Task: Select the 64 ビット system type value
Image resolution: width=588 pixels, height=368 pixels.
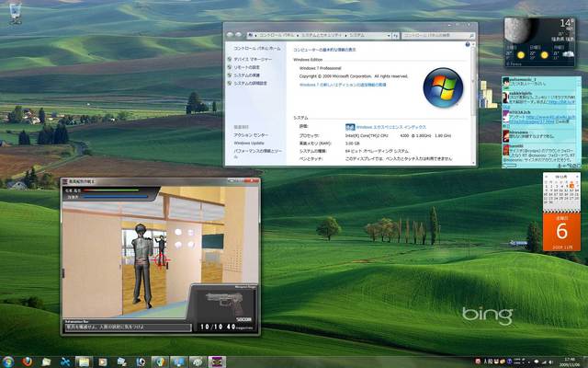Action: tap(377, 151)
